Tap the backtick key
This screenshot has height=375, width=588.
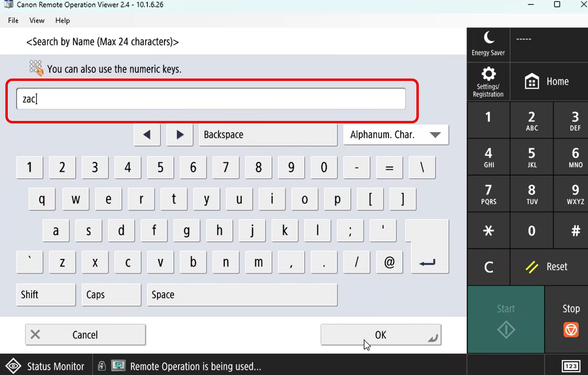(30, 262)
